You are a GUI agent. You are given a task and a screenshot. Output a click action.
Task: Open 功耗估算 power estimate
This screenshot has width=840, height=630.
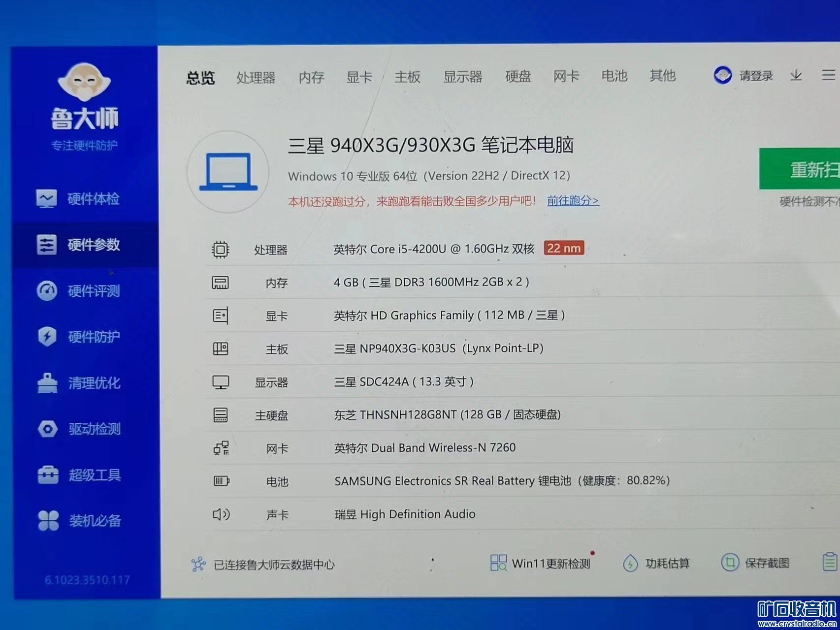click(x=656, y=563)
